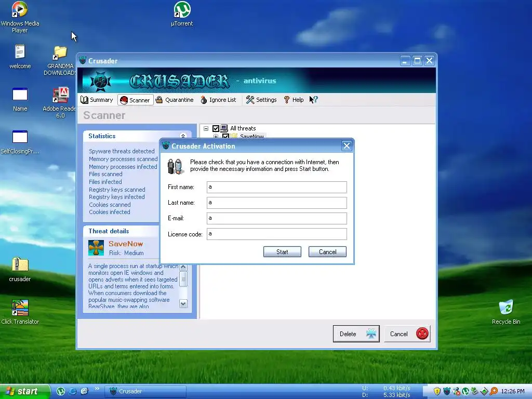Click 'Spyware threats detected' statistic
Image resolution: width=532 pixels, height=399 pixels.
[x=122, y=151]
